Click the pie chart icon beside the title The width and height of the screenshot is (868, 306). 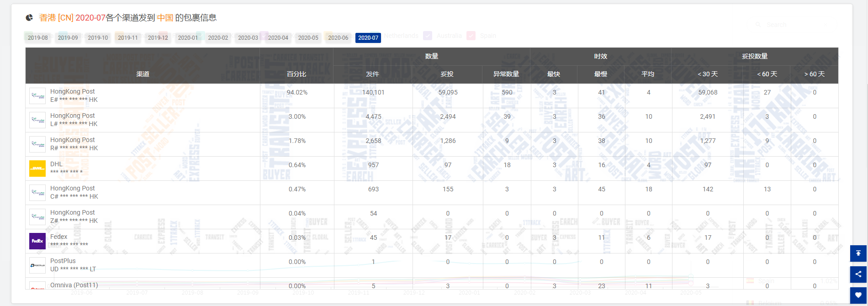point(29,18)
